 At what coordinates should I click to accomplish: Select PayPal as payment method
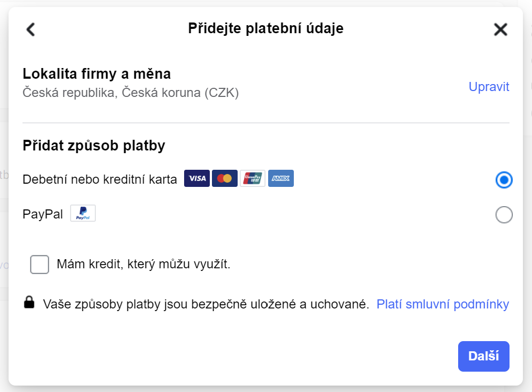pyautogui.click(x=503, y=215)
